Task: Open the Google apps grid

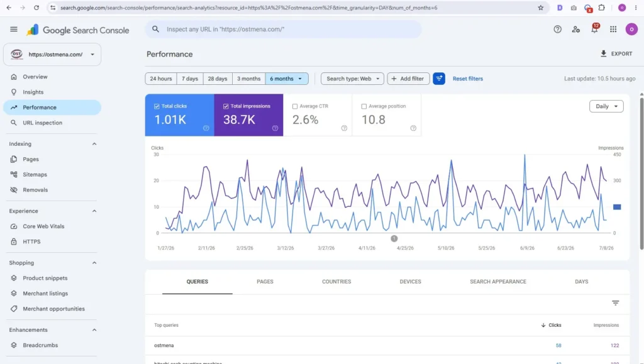Action: click(613, 29)
